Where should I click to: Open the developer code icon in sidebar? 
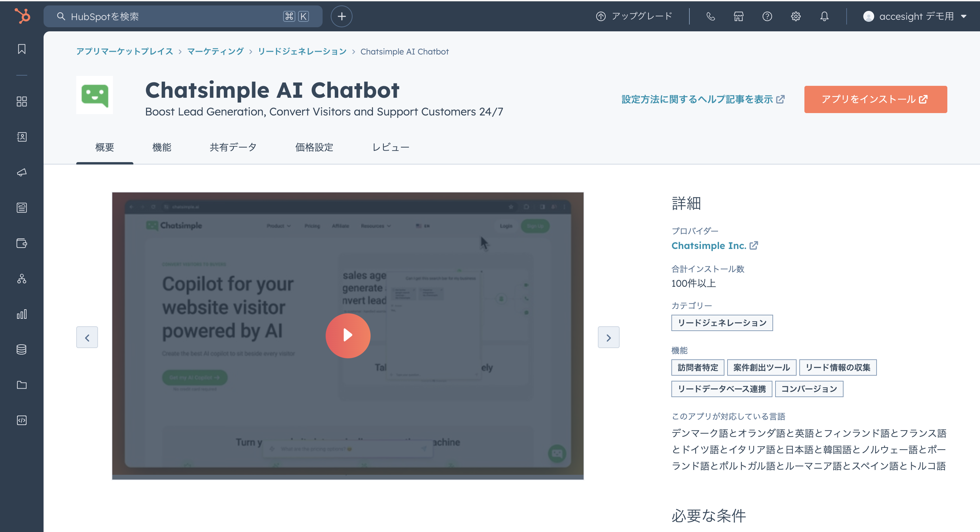pyautogui.click(x=22, y=420)
